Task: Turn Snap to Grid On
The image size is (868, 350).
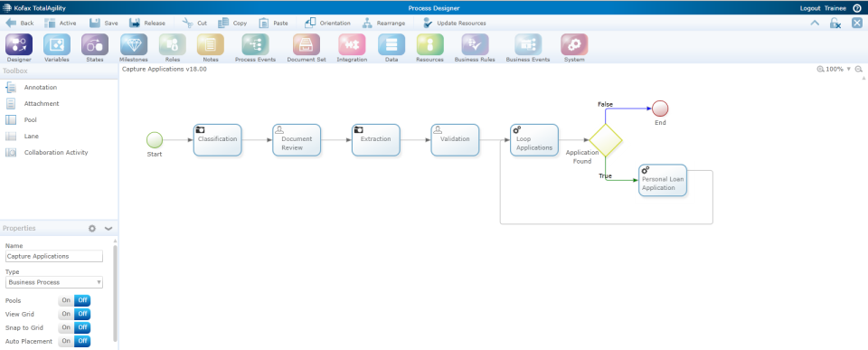Action: (66, 328)
